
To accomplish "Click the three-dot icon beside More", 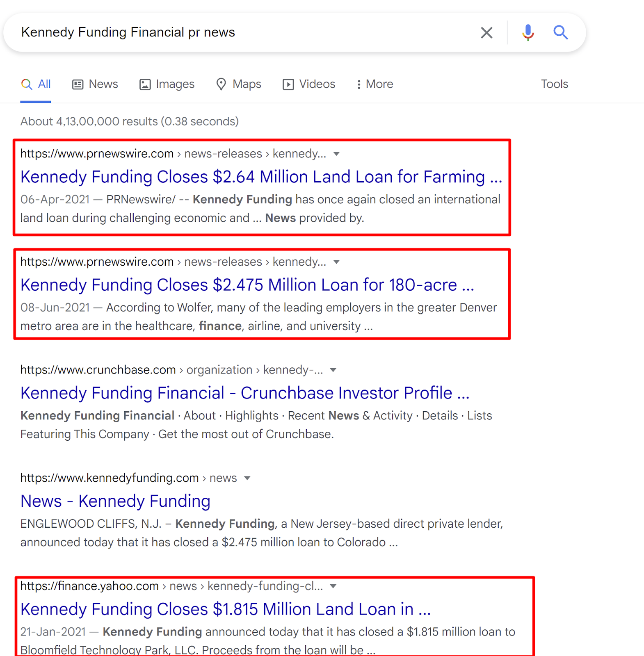I will 359,84.
